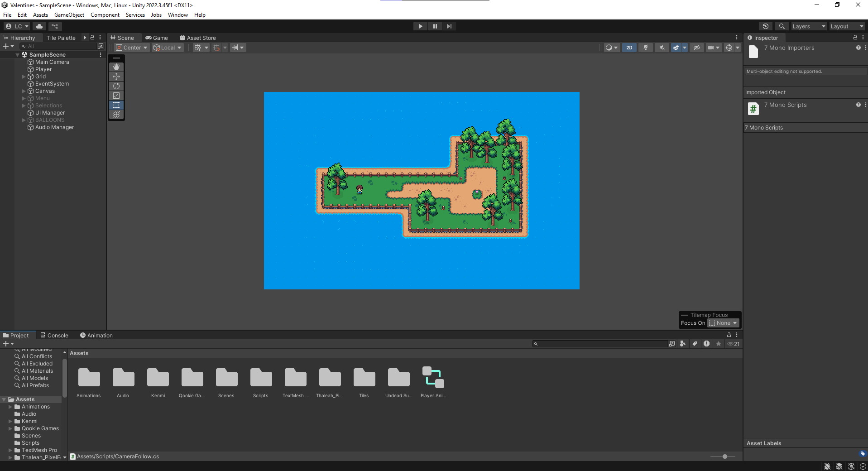Viewport: 868px width, 471px height.
Task: Open global Search magnifier icon
Action: point(782,26)
